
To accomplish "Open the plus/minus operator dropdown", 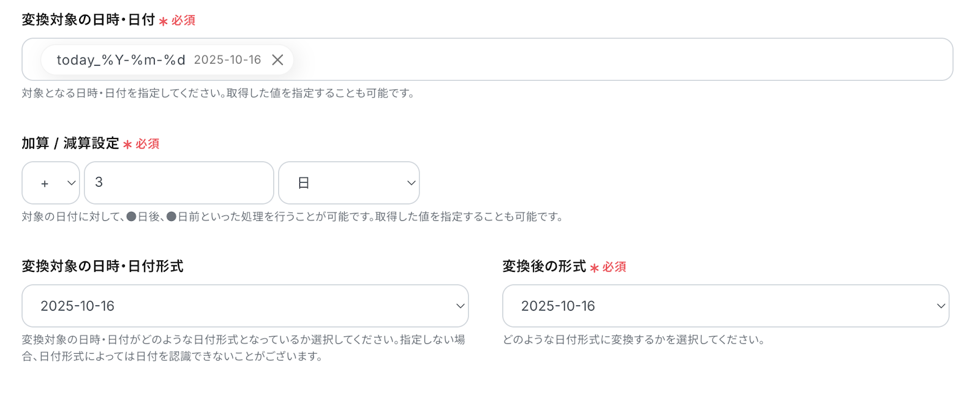I will (51, 183).
